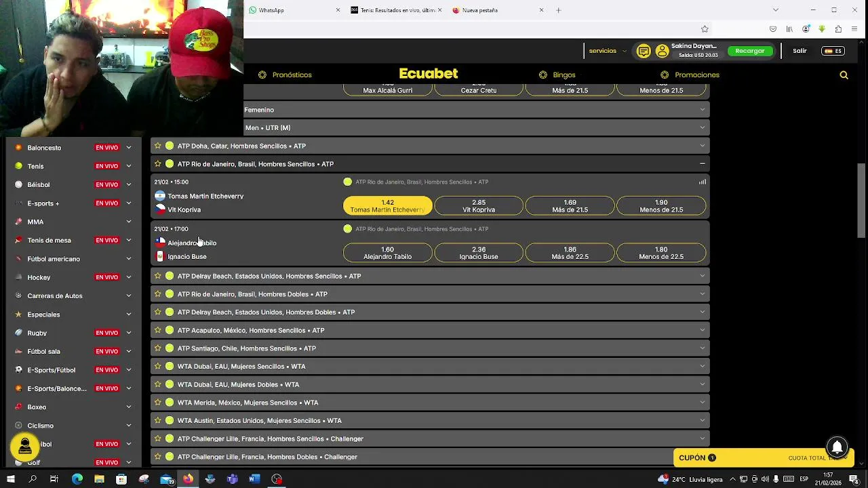Open the search magnifier in Ecuabet header
The height and width of the screenshot is (488, 868).
pyautogui.click(x=844, y=75)
